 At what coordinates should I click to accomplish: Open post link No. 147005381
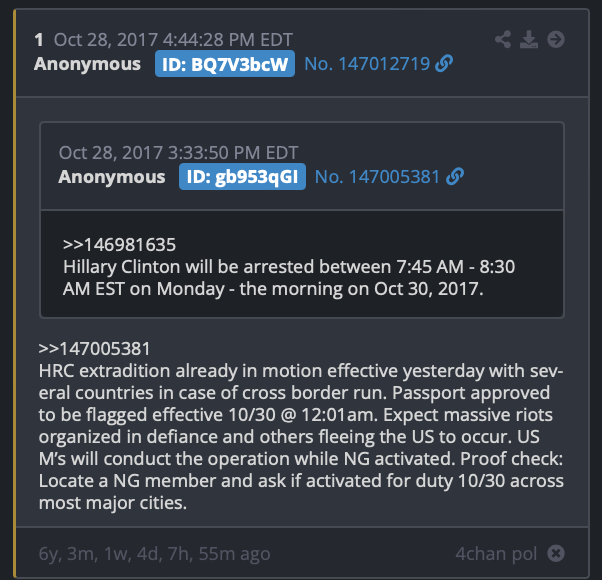(377, 177)
